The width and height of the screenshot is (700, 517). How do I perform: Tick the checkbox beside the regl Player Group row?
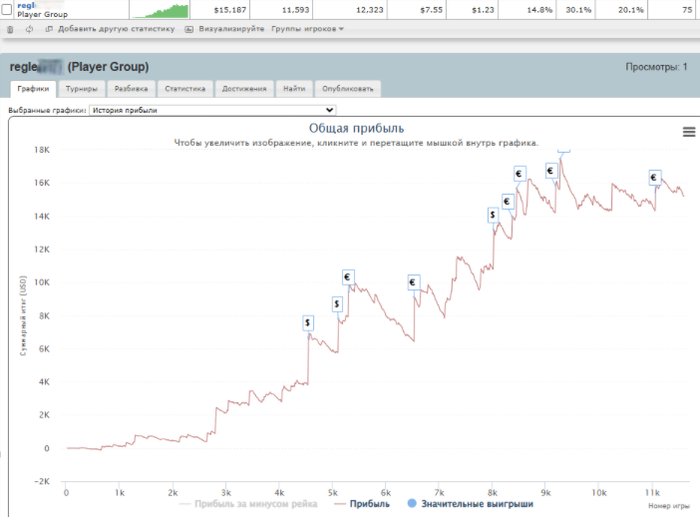[7, 9]
